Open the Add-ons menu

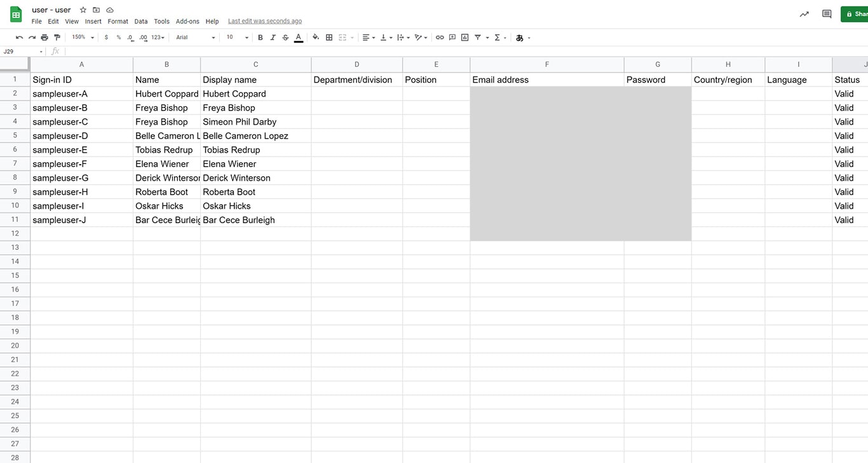coord(187,22)
